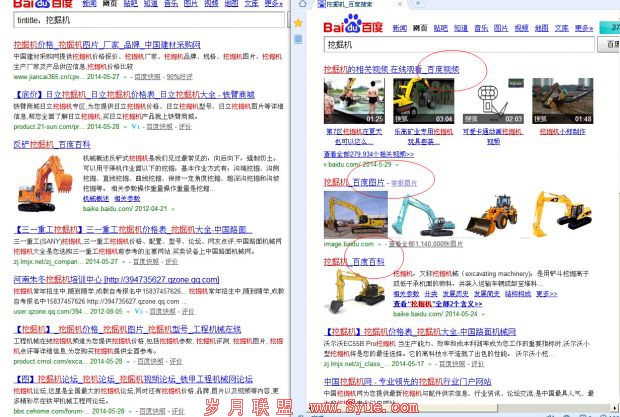
Task: Click the right window horizontal scrollbar right arrow
Action: (x=615, y=408)
